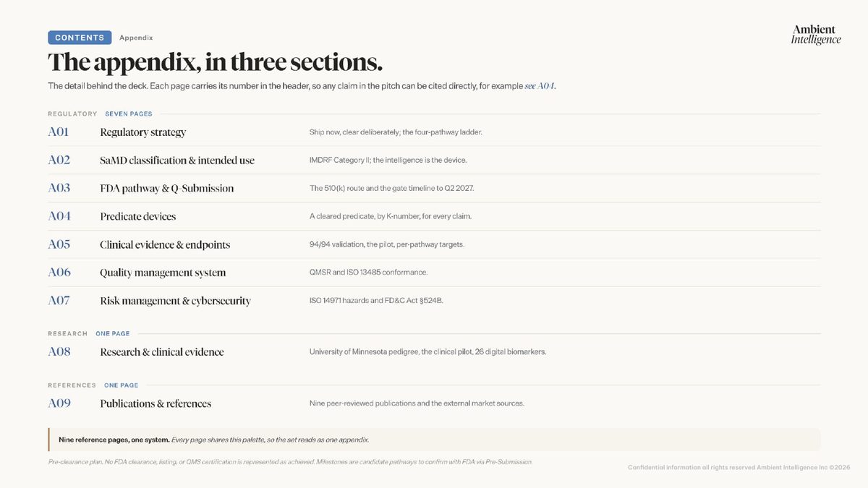Open A09 Publications & references
The width and height of the screenshot is (868, 488).
point(434,403)
